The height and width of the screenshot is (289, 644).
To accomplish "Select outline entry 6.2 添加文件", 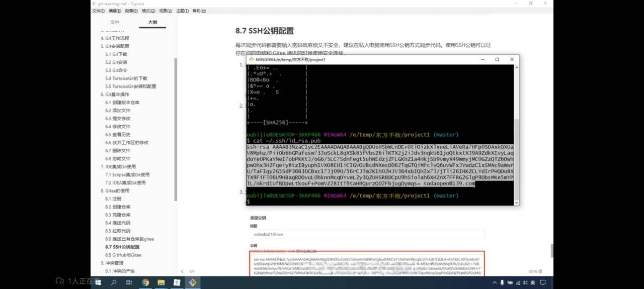I will click(118, 111).
